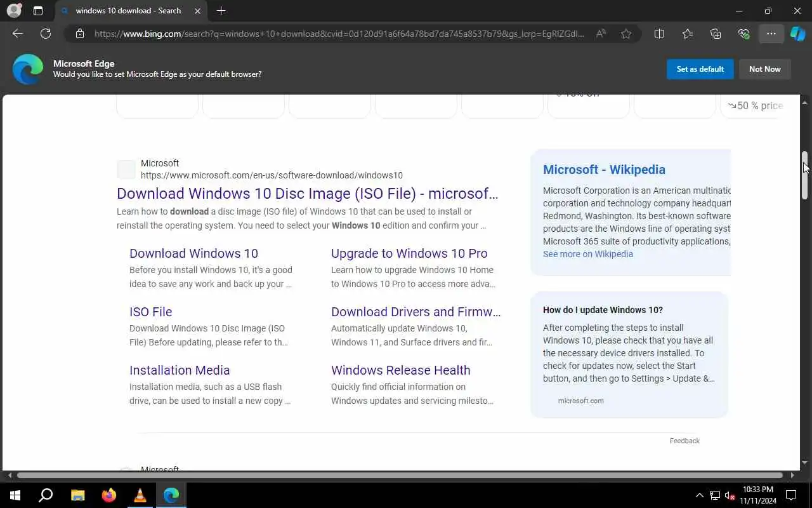812x508 pixels.
Task: Open the microsoft.com source link
Action: [580, 401]
